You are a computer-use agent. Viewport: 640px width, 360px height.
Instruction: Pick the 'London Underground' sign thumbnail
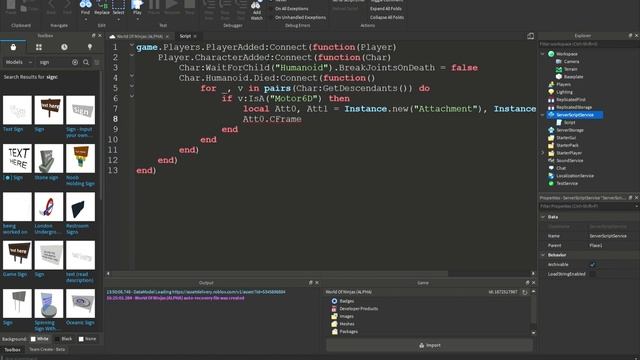(49, 207)
